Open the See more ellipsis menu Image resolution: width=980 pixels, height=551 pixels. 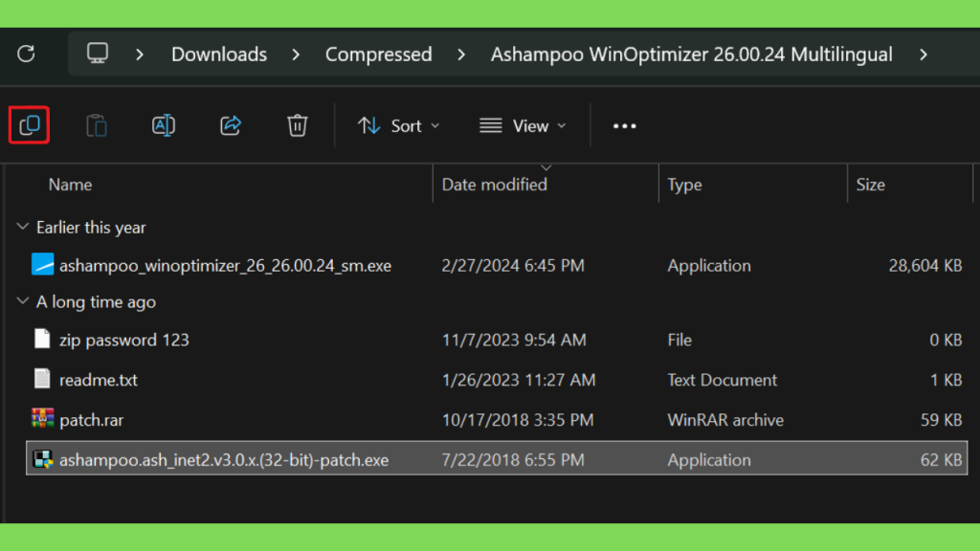[x=624, y=126]
